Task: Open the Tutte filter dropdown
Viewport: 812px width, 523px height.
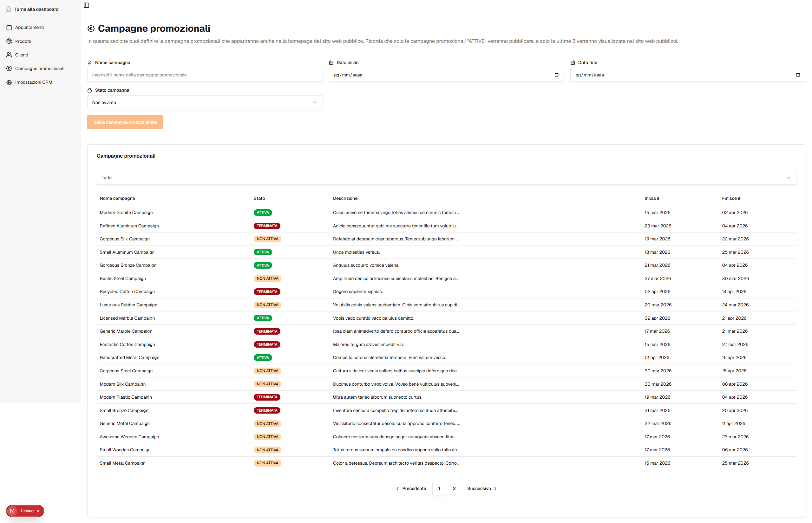Action: pyautogui.click(x=446, y=178)
